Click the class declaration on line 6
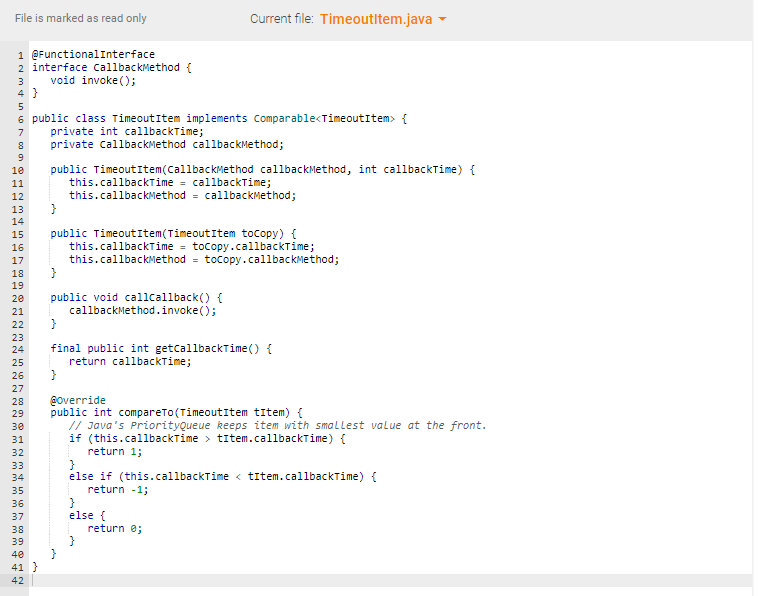 click(220, 119)
